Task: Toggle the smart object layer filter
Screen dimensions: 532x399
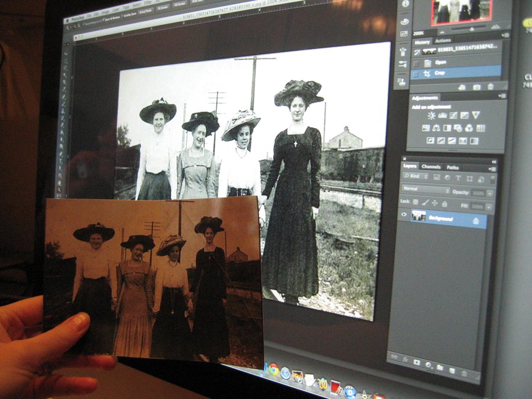Action: [x=481, y=179]
